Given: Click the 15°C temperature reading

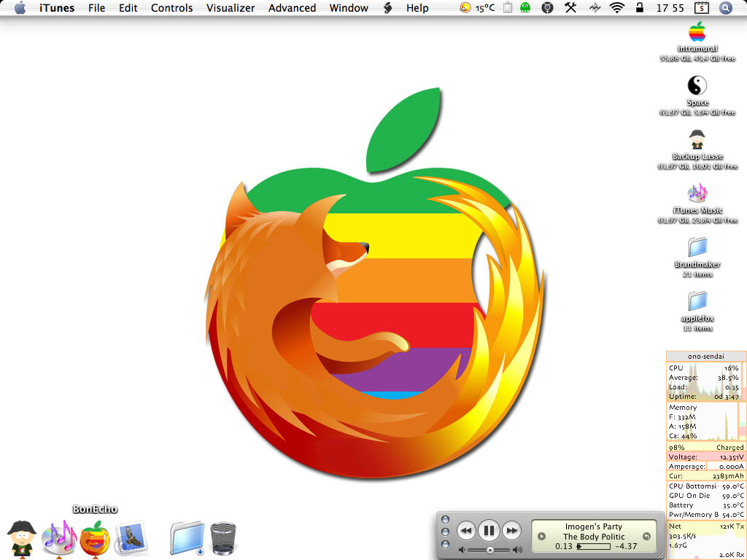Looking at the screenshot, I should tap(485, 8).
